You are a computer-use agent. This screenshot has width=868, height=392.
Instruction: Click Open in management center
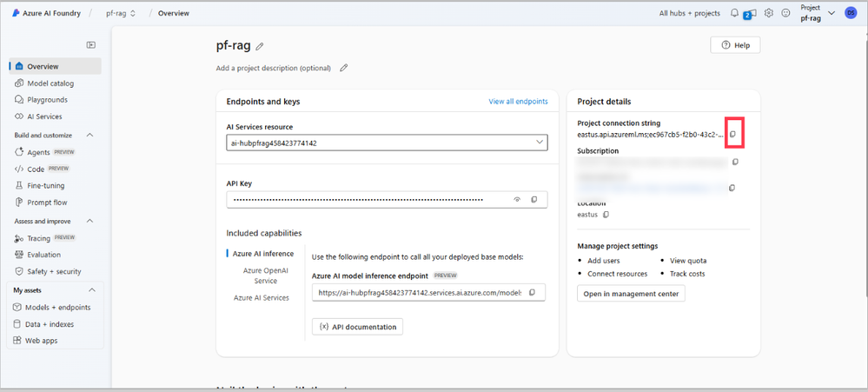point(631,294)
